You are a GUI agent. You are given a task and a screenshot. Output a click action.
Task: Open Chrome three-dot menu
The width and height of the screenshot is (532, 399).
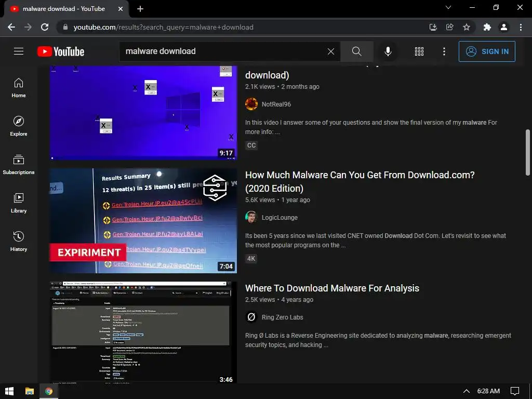point(521,27)
